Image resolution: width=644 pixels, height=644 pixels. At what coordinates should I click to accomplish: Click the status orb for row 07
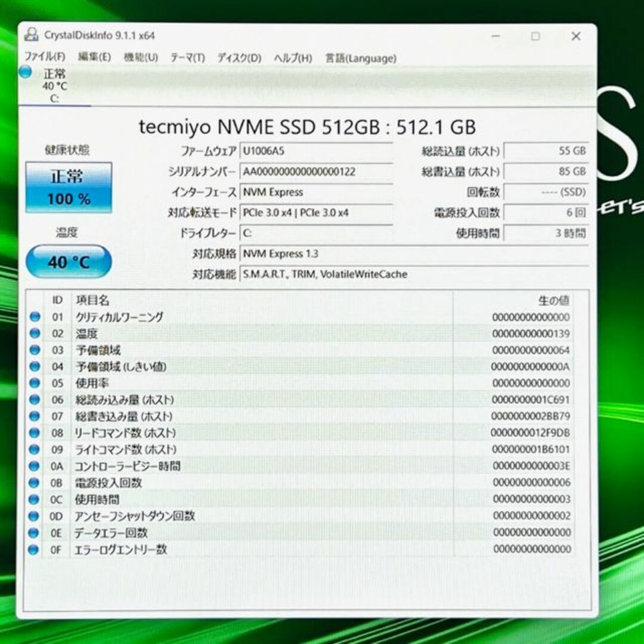point(35,416)
